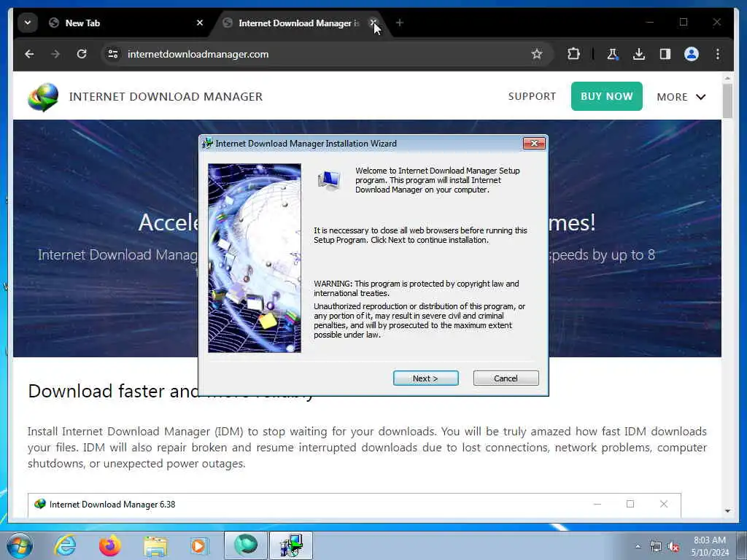Viewport: 747px width, 560px height.
Task: Click the wizard title bar icon
Action: click(207, 144)
